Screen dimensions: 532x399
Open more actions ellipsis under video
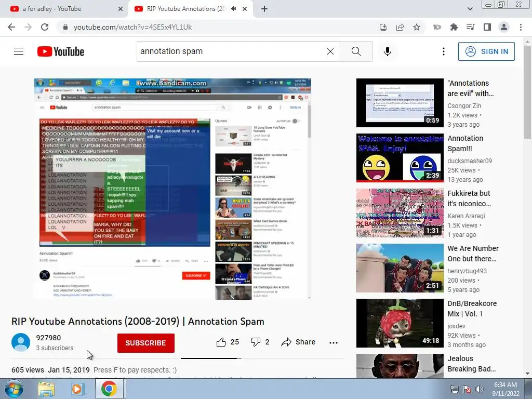pyautogui.click(x=334, y=343)
